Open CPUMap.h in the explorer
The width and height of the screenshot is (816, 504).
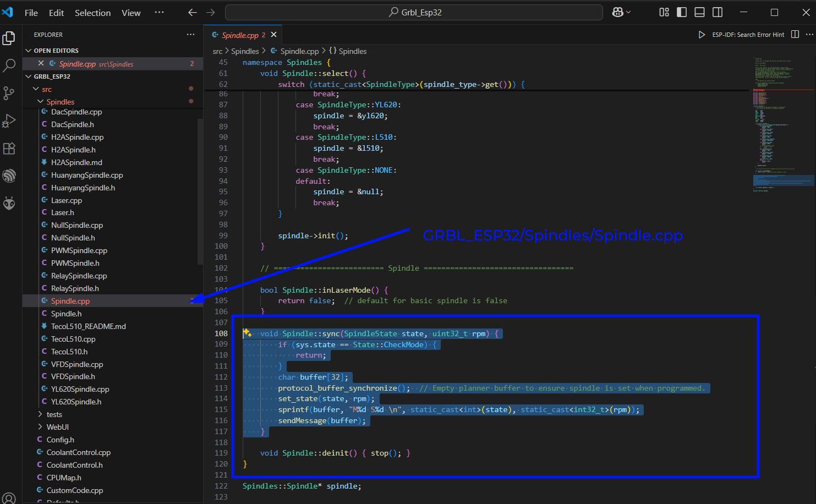pyautogui.click(x=64, y=478)
